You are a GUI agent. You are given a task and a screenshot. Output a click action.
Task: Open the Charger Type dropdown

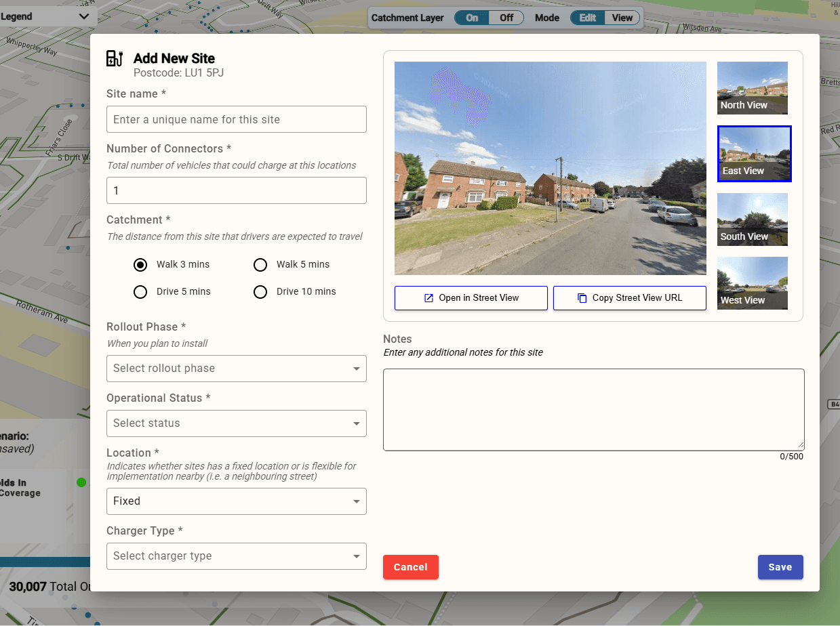pos(236,556)
